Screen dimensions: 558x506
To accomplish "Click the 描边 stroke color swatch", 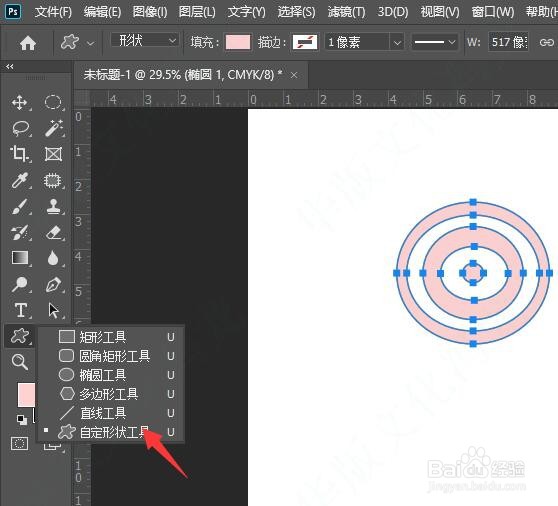I will tap(305, 43).
